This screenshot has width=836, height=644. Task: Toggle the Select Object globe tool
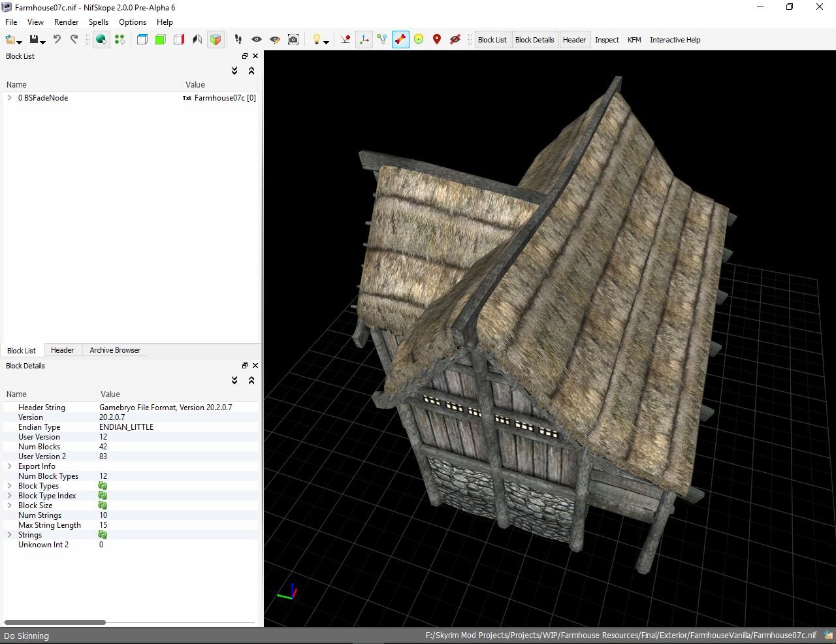[101, 40]
